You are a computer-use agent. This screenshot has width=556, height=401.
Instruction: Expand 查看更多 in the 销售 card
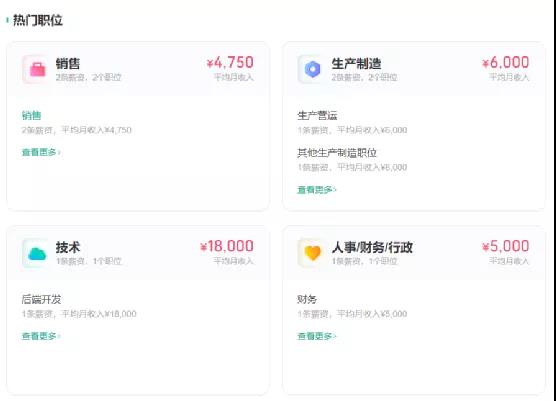click(41, 152)
